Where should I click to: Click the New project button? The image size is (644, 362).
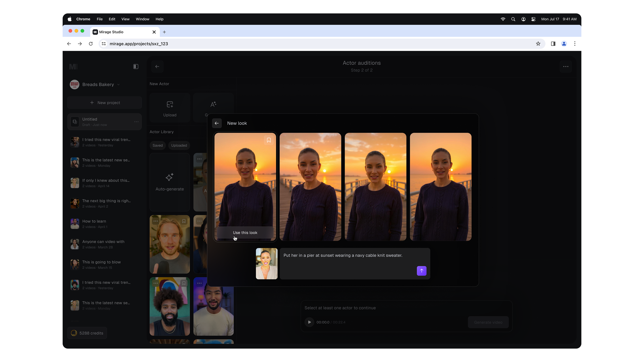point(104,103)
